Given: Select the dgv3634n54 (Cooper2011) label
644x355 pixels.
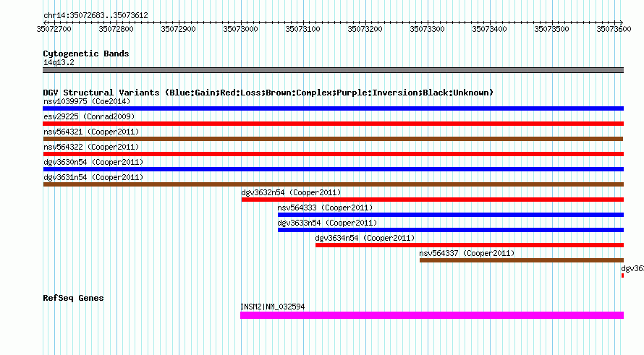Looking at the screenshot, I should (x=365, y=238).
